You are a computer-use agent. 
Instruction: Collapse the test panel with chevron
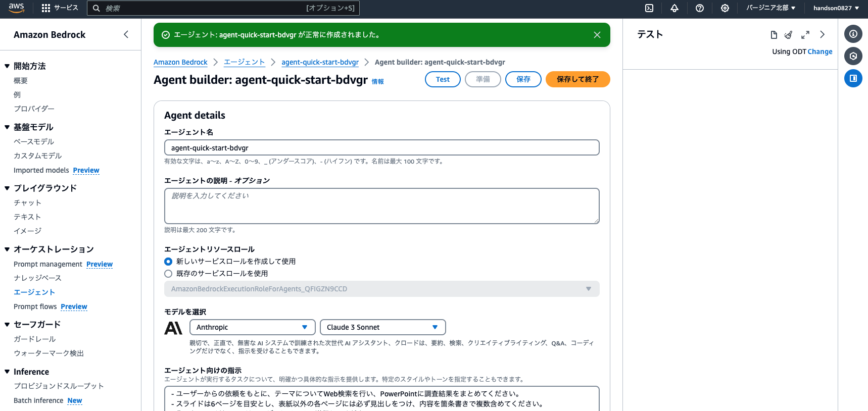point(822,34)
